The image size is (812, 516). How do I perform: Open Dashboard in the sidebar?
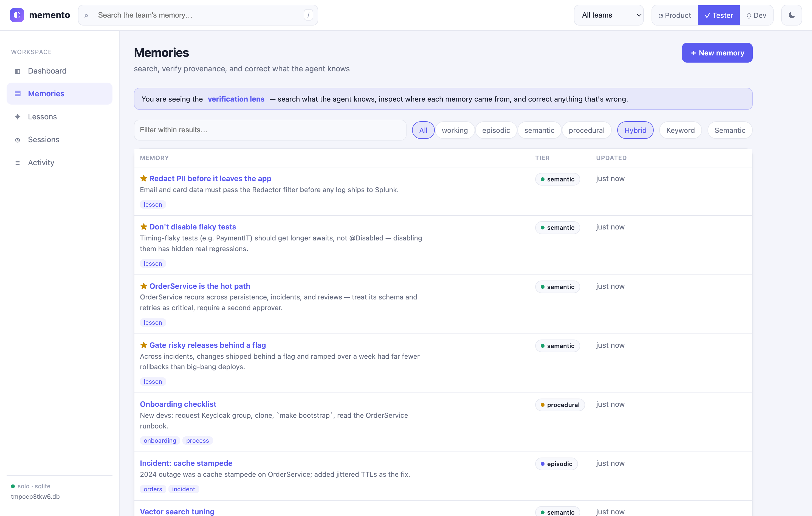tap(59, 71)
